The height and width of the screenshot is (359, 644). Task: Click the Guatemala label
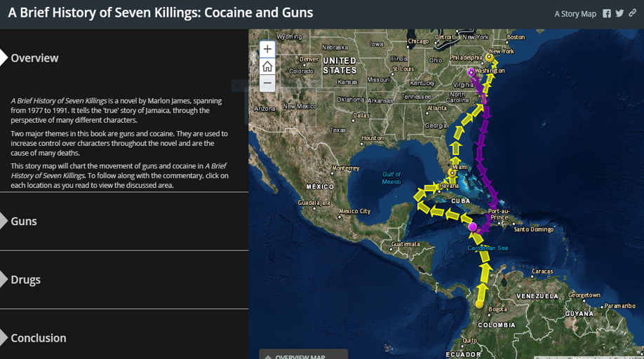tap(405, 244)
